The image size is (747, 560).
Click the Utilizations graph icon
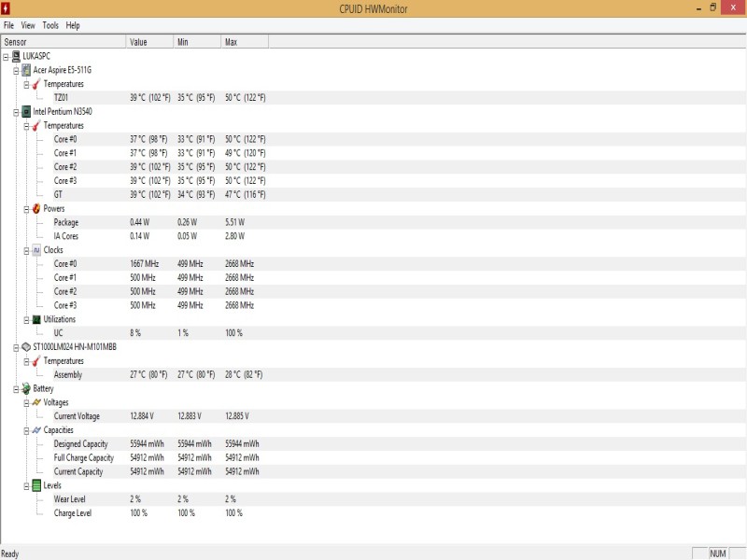coord(36,319)
